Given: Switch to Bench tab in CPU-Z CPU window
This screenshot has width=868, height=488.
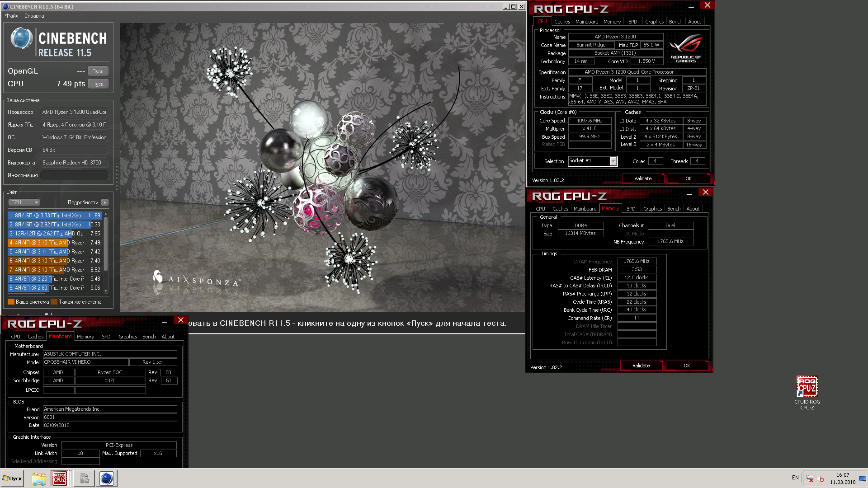Looking at the screenshot, I should 675,22.
